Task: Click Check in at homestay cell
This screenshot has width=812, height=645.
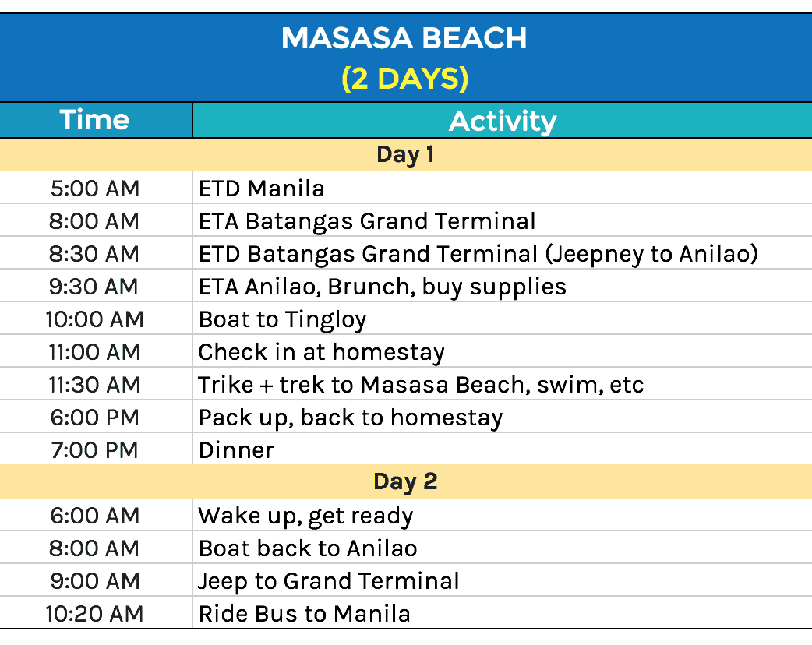Action: tap(321, 352)
